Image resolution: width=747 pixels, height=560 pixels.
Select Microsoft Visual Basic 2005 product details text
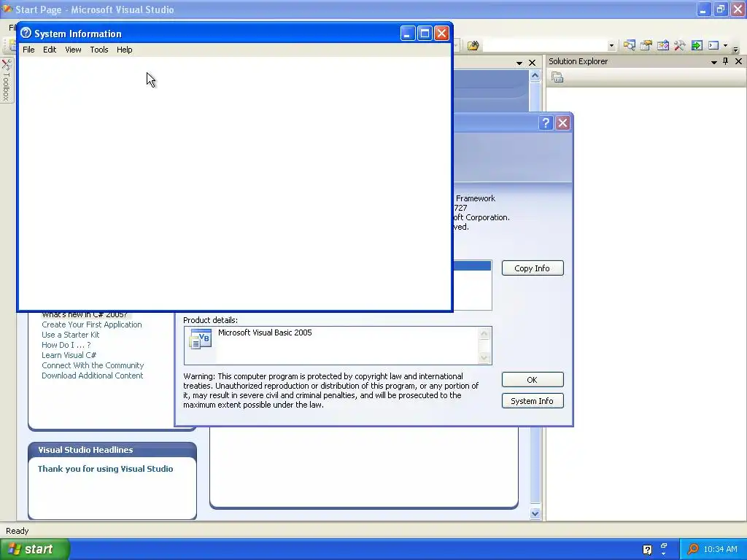coord(265,332)
